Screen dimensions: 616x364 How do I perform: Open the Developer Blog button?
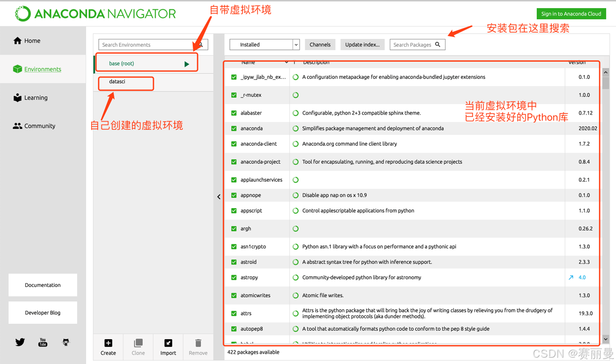pos(43,313)
